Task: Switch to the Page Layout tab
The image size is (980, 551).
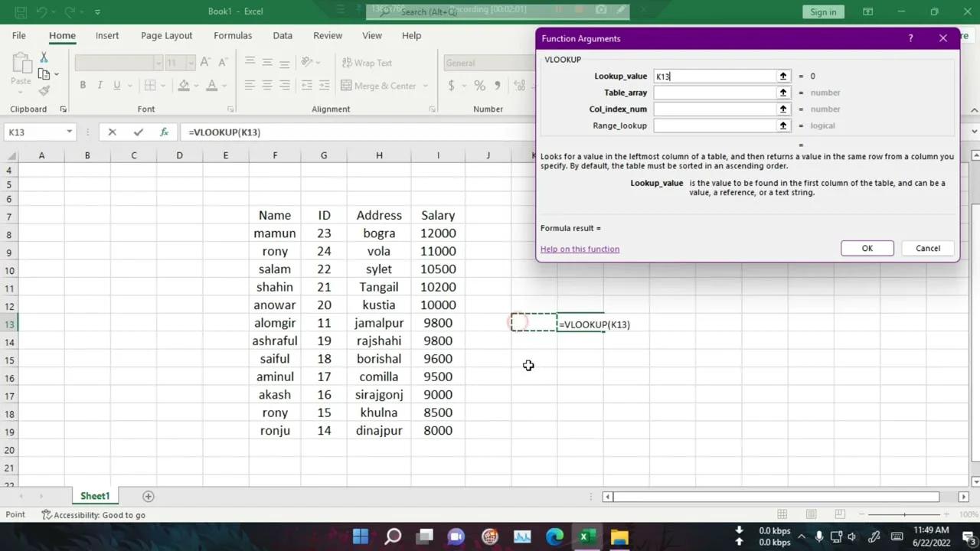Action: tap(166, 35)
